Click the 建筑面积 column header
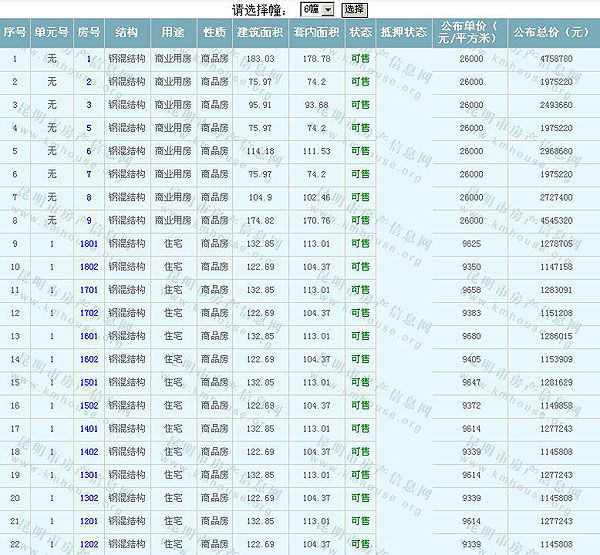 260,32
